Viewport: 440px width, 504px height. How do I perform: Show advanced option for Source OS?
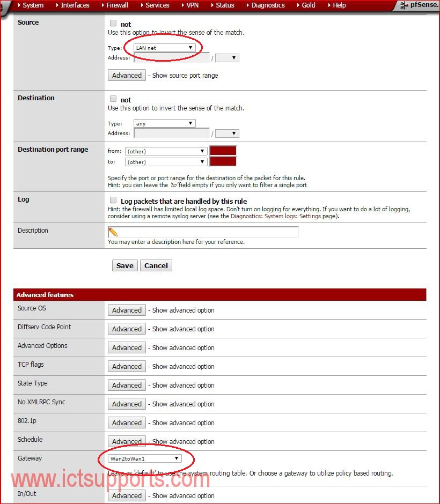[127, 310]
